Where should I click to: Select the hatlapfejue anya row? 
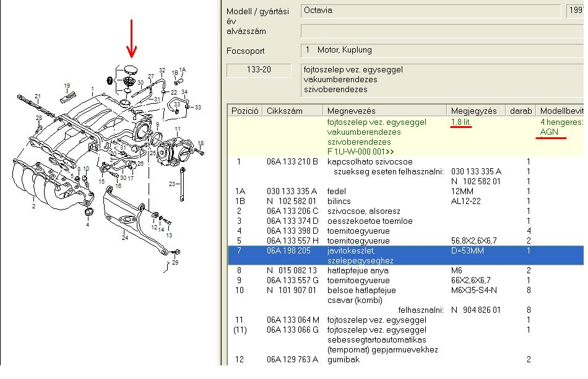pos(358,270)
